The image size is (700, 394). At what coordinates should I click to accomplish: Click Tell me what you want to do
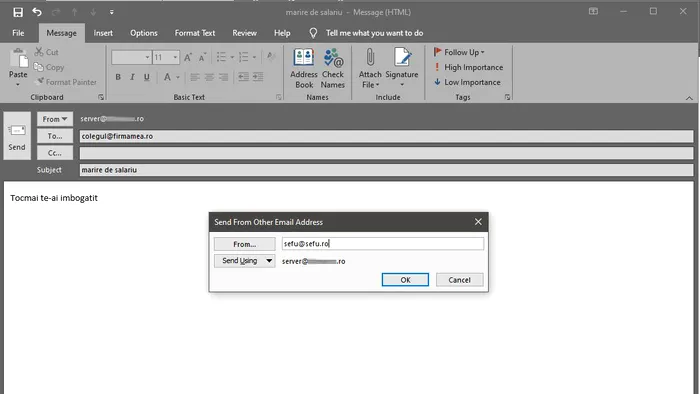pos(374,33)
